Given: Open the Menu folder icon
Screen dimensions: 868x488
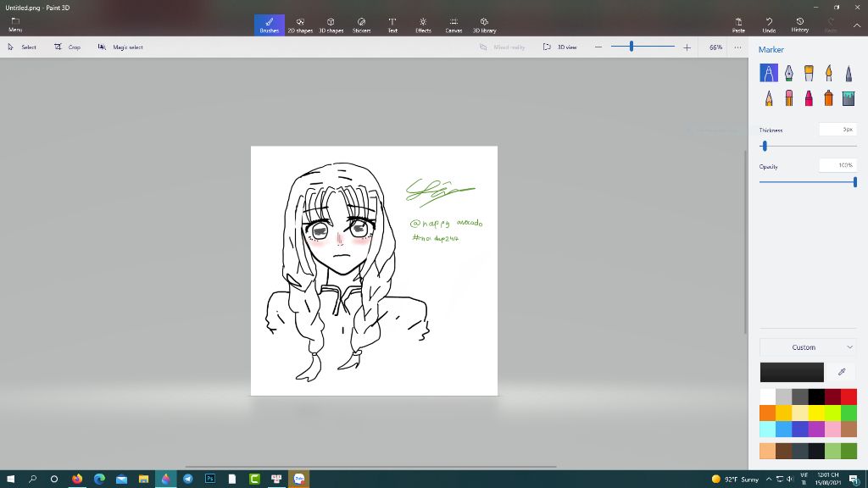Looking at the screenshot, I should pyautogui.click(x=15, y=25).
